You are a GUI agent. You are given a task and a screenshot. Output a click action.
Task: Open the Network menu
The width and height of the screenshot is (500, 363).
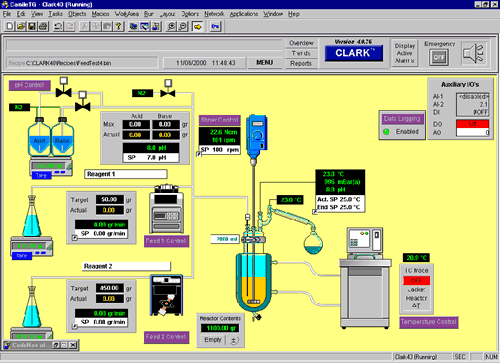pyautogui.click(x=214, y=14)
